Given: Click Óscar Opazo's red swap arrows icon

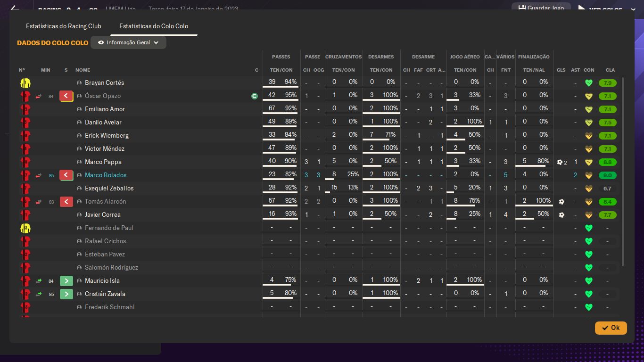Looking at the screenshot, I should click(x=39, y=96).
